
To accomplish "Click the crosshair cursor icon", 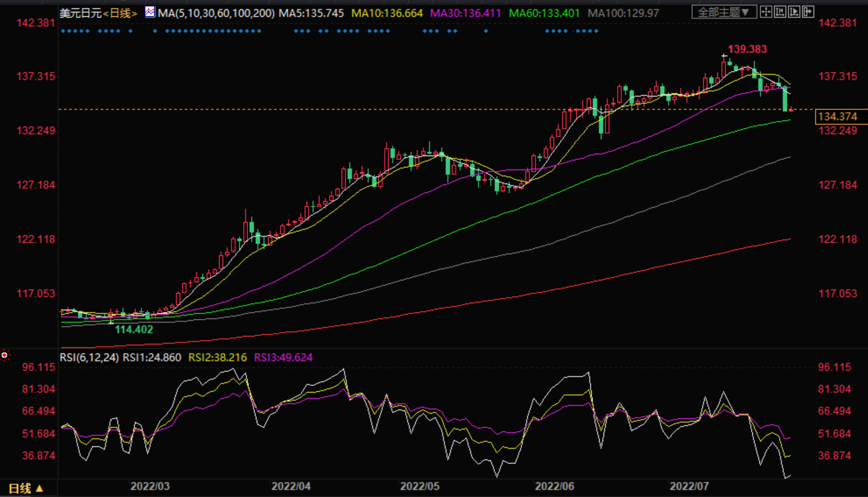I will [766, 12].
